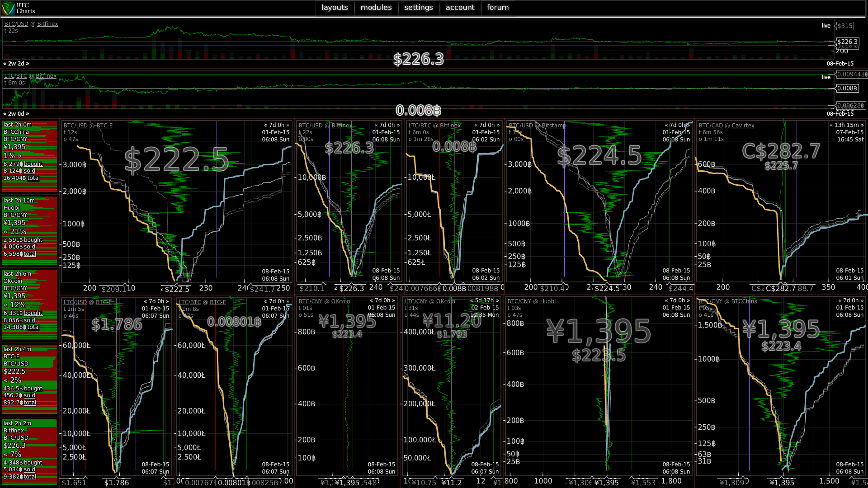Click large C$282.7 price on Cavirtex chart
The width and height of the screenshot is (868, 488).
click(781, 151)
